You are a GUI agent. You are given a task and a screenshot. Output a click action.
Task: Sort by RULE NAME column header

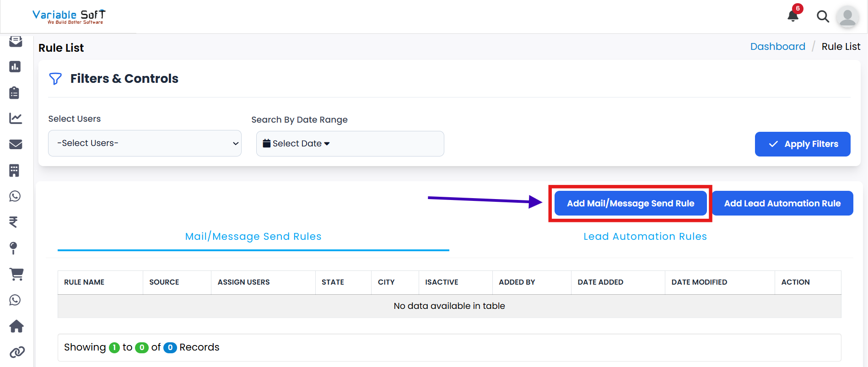(100, 282)
